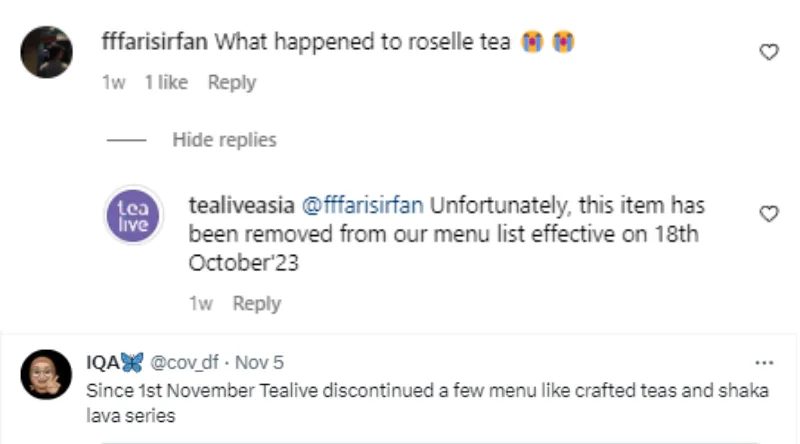
Task: Click the @fffarisirfan mention in reply
Action: coord(362,205)
